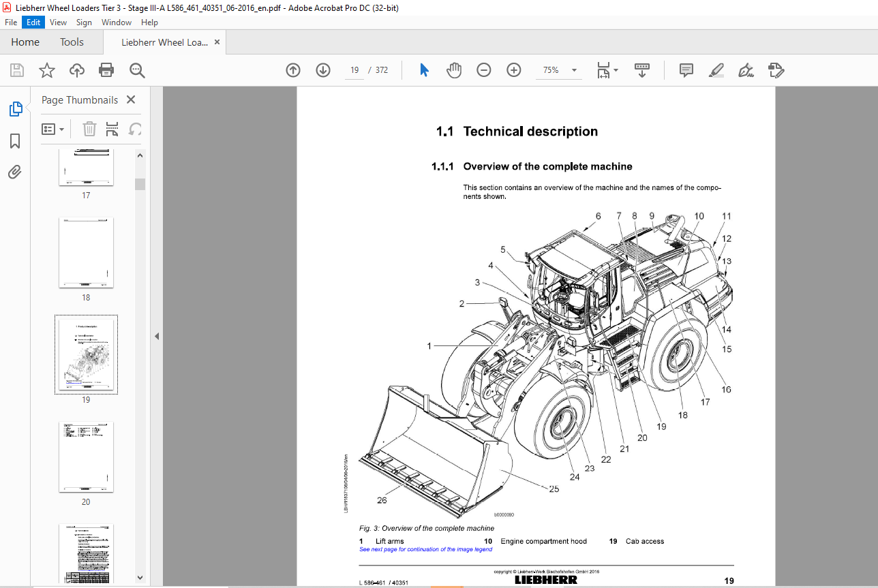Open the 75% zoom level dropdown
This screenshot has width=878, height=588.
tap(574, 70)
